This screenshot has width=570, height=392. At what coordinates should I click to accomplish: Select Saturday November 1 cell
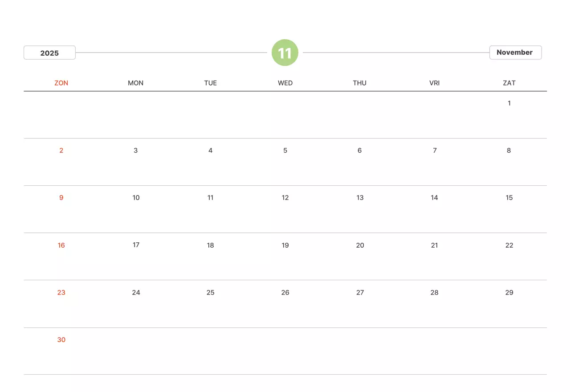point(509,103)
